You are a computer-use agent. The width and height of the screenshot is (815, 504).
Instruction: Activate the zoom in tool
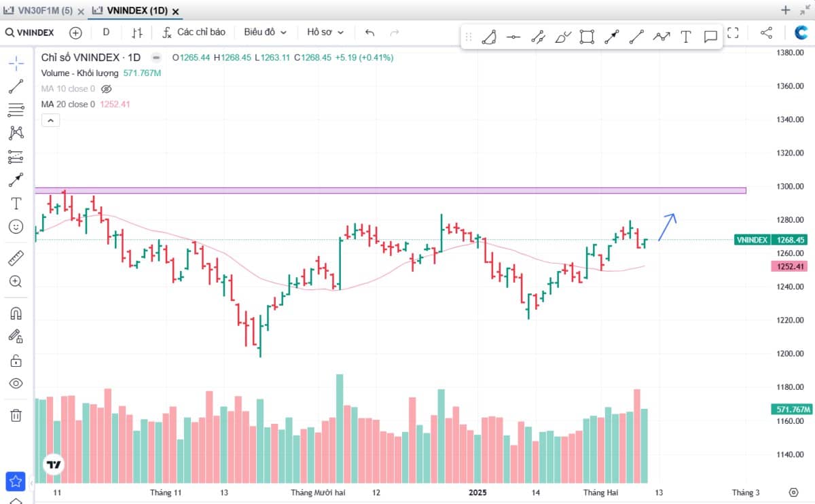16,281
